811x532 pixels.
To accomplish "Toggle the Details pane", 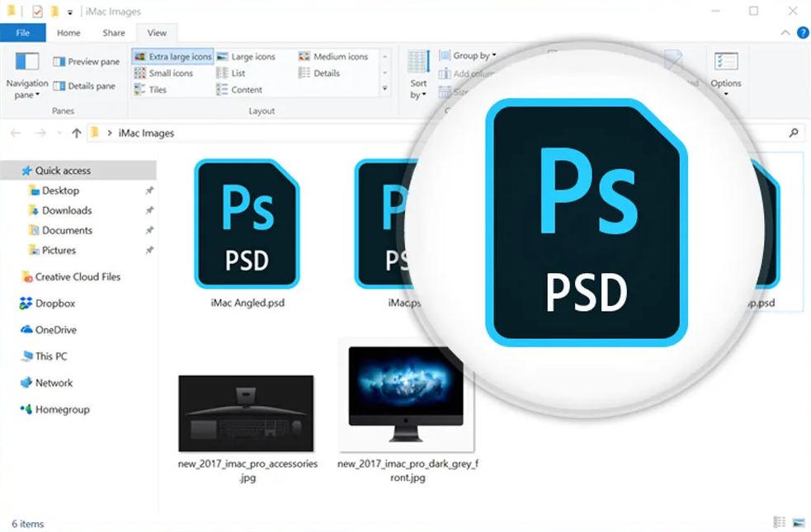I will click(84, 86).
